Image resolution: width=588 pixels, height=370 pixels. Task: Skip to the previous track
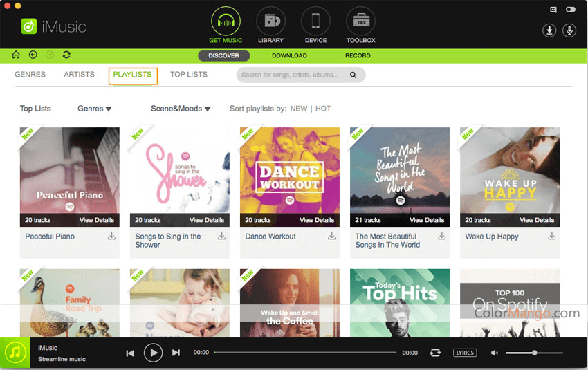tap(130, 353)
